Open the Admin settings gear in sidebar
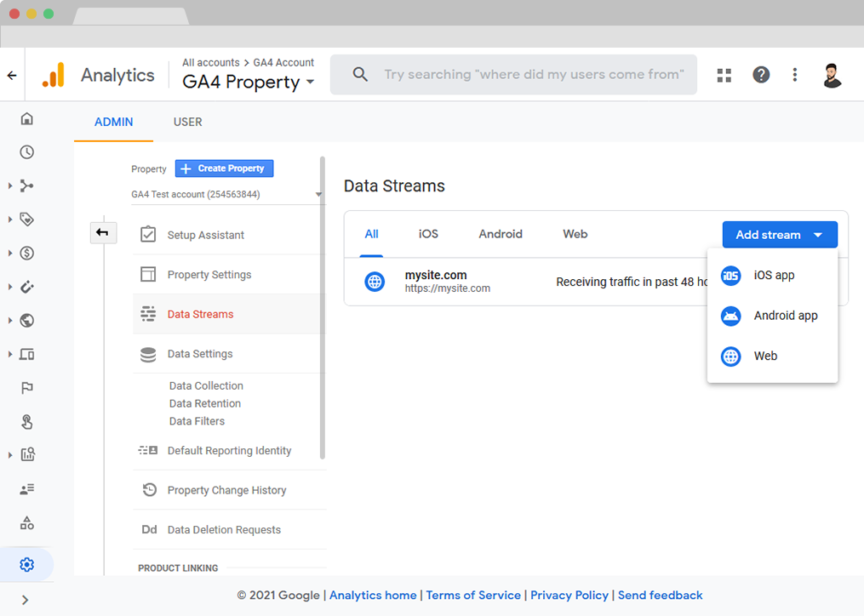 (x=26, y=564)
